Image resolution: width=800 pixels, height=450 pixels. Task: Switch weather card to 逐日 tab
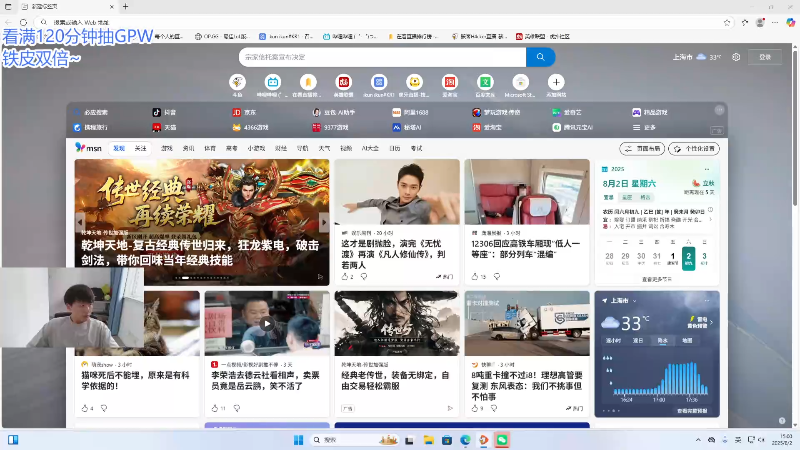[x=638, y=340]
